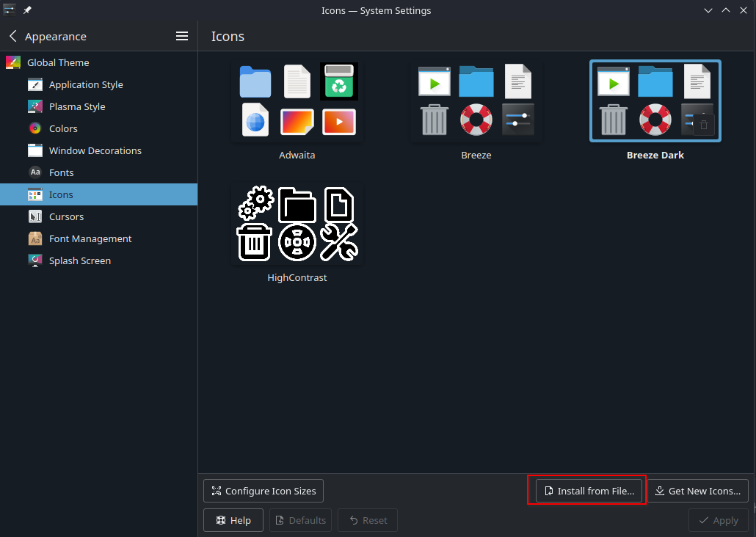
Task: Open Window Decorations settings
Action: click(x=99, y=150)
